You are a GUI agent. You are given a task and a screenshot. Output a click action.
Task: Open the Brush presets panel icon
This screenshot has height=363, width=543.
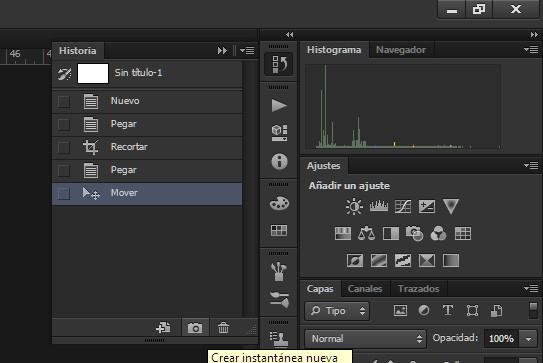click(x=279, y=271)
